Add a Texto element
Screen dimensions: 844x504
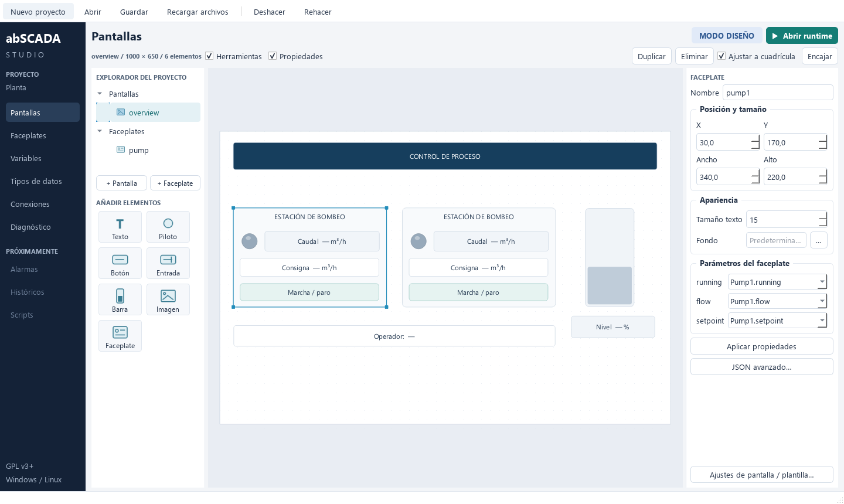pyautogui.click(x=120, y=227)
